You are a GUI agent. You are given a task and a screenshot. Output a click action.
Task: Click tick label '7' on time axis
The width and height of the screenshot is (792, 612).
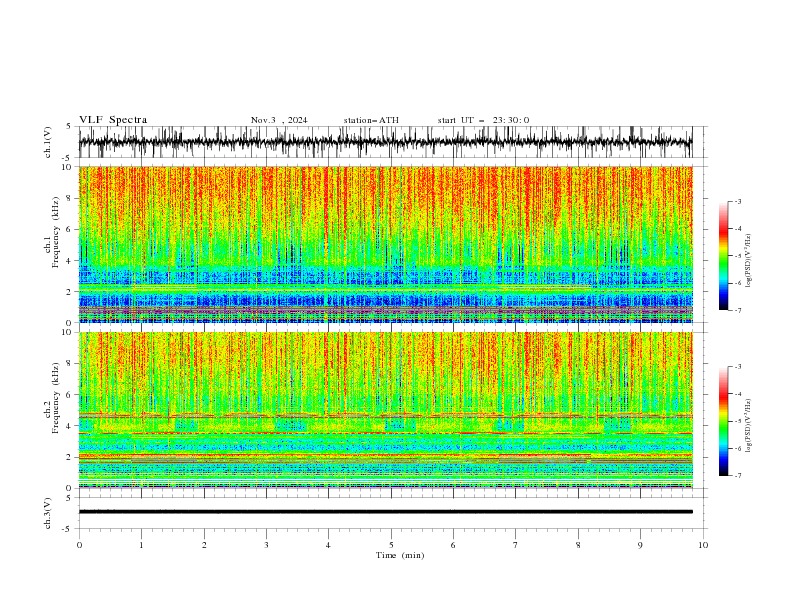pos(516,545)
